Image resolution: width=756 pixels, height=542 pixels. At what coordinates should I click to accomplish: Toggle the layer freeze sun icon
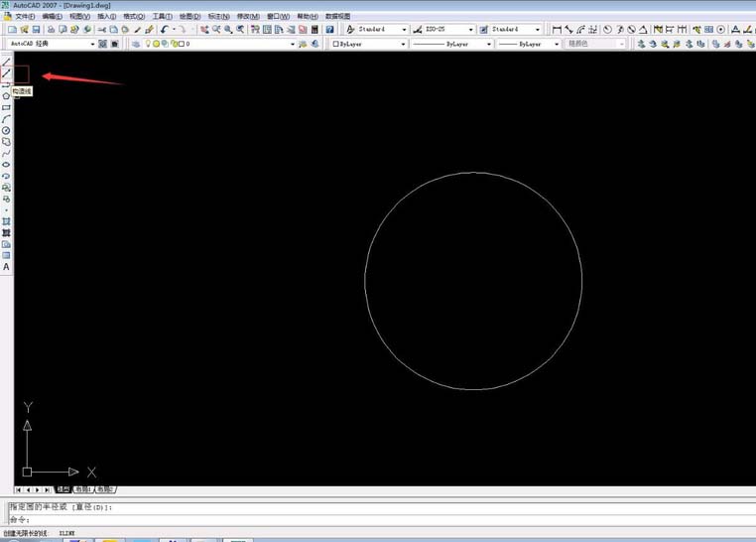tap(157, 44)
